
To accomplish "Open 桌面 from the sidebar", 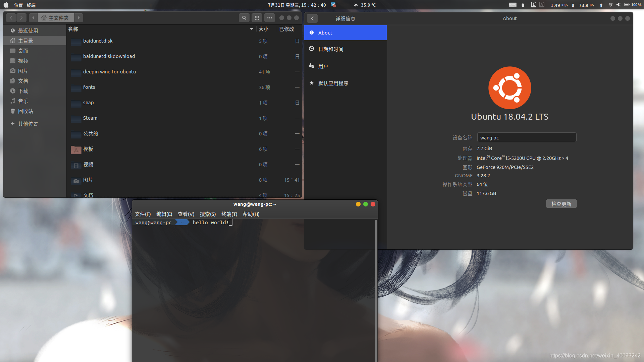I will 35,51.
